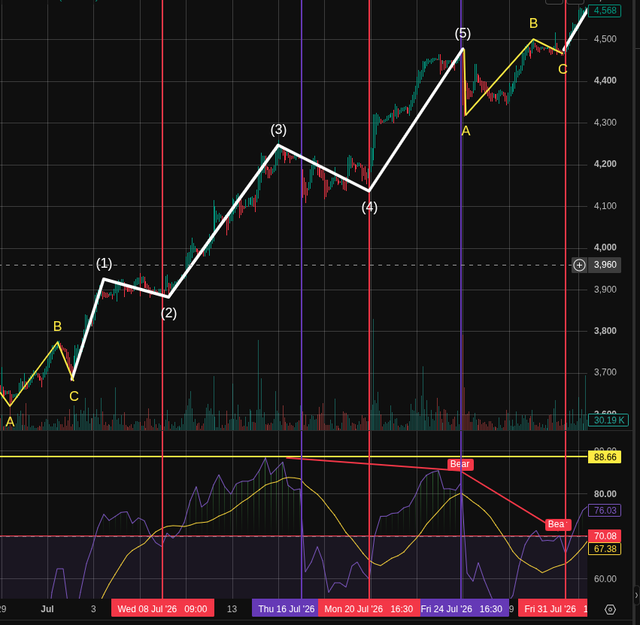Select the Elliott wave (1) label
Image resolution: width=640 pixels, height=625 pixels.
(x=104, y=263)
